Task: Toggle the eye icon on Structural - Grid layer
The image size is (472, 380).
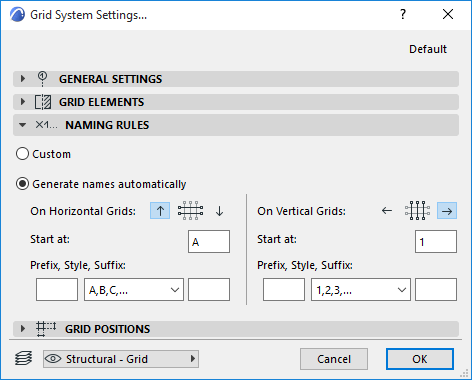Action: [x=53, y=359]
